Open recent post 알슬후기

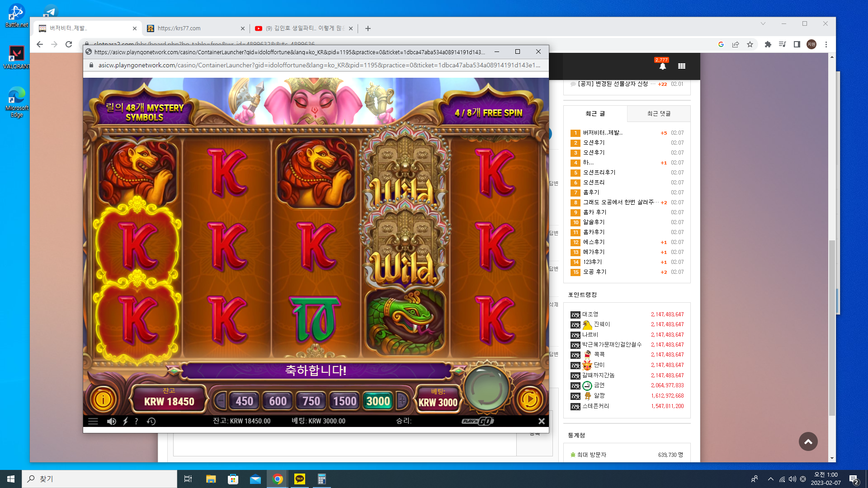coord(594,222)
